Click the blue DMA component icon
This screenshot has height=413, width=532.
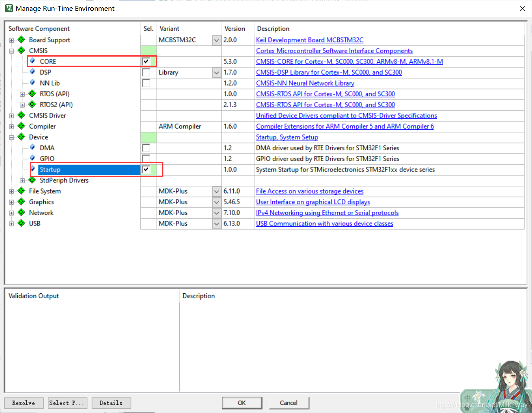32,148
